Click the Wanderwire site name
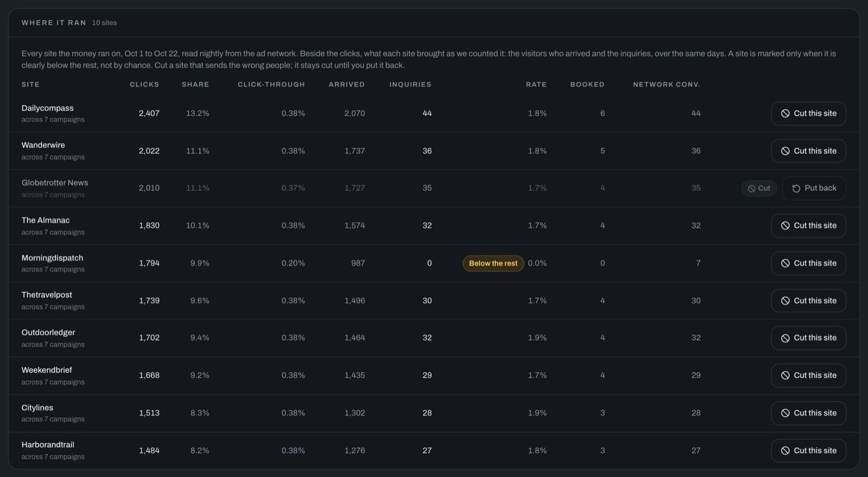The image size is (868, 477). 43,145
